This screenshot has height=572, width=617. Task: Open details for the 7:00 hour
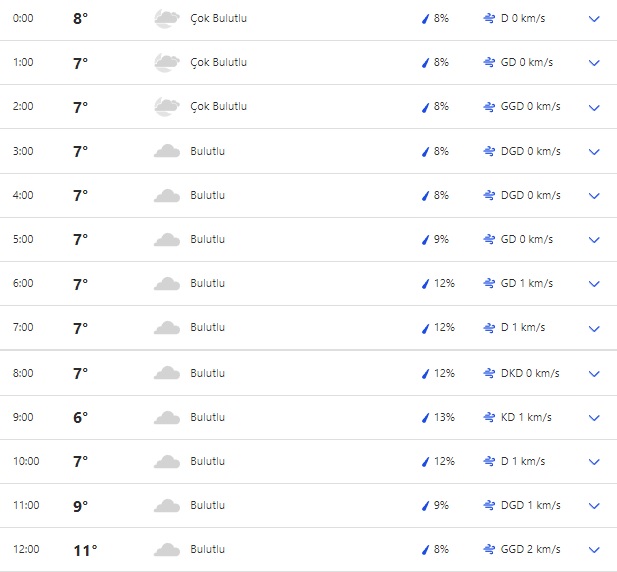coord(594,328)
